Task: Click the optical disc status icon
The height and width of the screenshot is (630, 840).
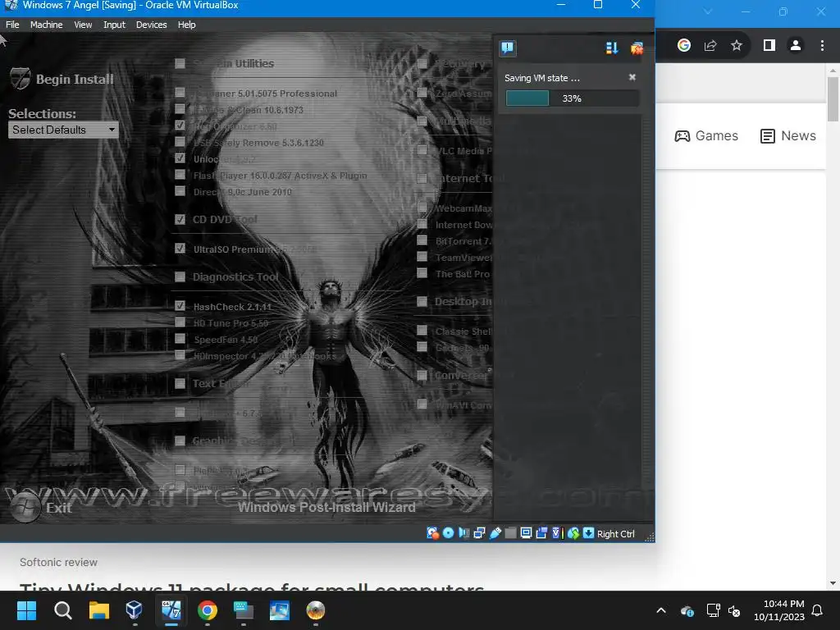Action: point(449,533)
